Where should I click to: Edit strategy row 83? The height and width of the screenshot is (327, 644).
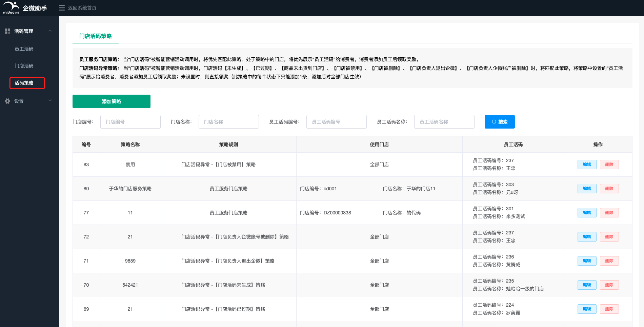pyautogui.click(x=587, y=165)
